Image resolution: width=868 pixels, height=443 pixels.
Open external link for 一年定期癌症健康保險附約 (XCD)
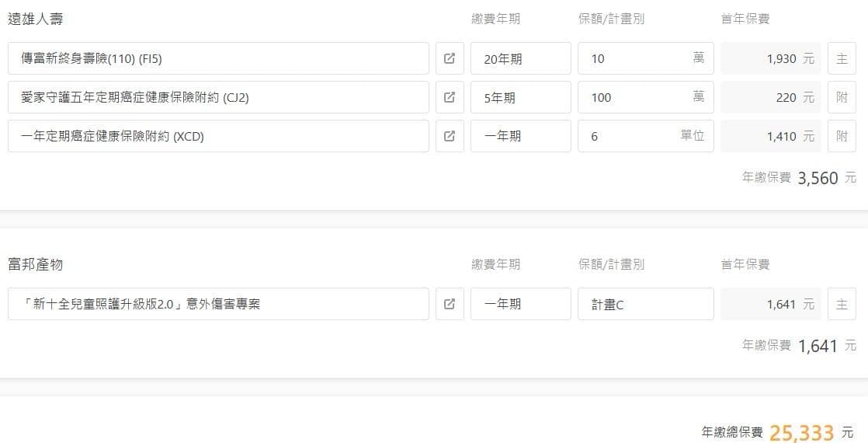click(x=450, y=136)
